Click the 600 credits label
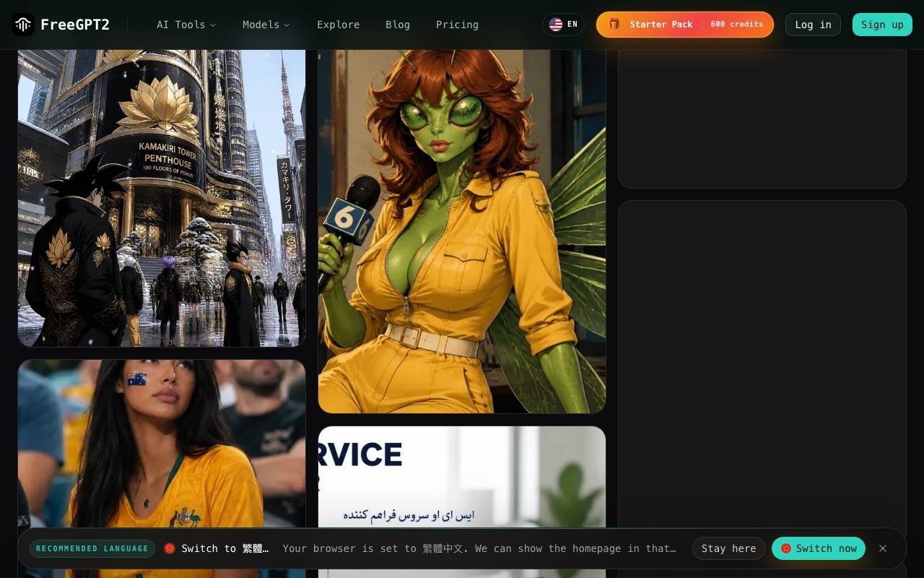 (x=736, y=25)
